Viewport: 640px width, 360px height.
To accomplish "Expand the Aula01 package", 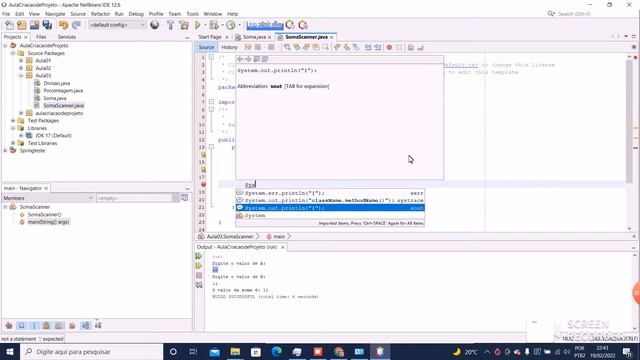I will tap(21, 60).
